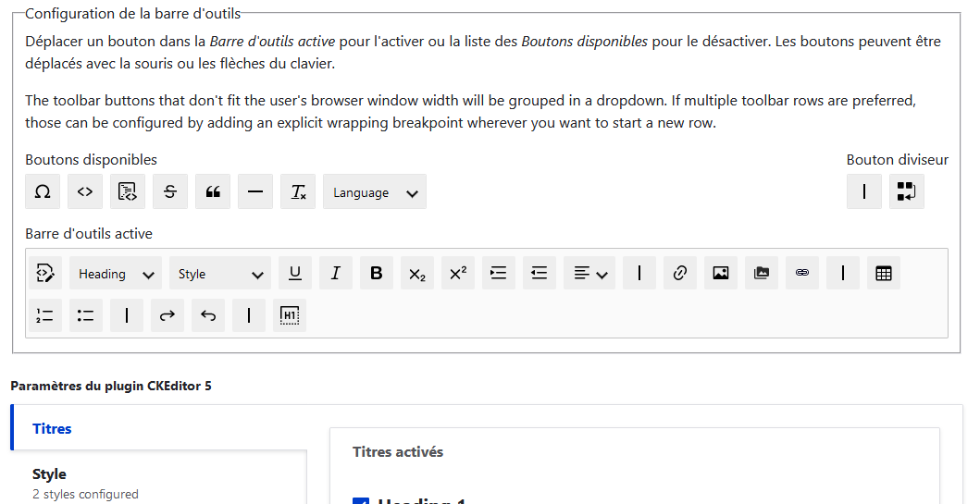The image size is (980, 504).
Task: Open the Language dropdown button
Action: tap(375, 191)
